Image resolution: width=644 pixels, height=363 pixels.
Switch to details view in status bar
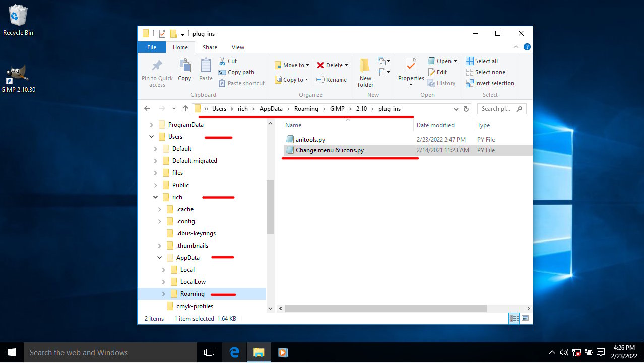[514, 318]
